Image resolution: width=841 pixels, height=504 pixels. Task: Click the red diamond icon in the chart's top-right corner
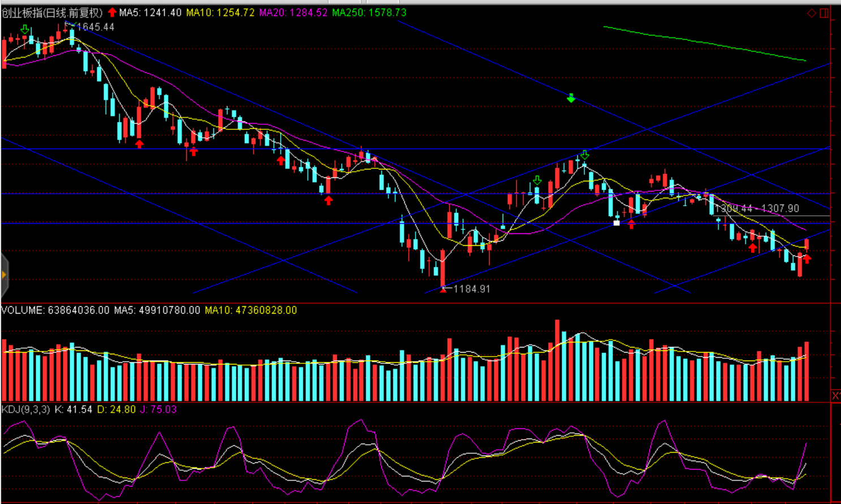812,13
